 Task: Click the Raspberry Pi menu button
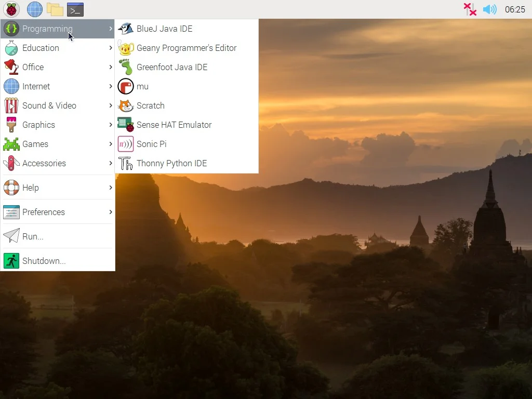[x=11, y=9]
